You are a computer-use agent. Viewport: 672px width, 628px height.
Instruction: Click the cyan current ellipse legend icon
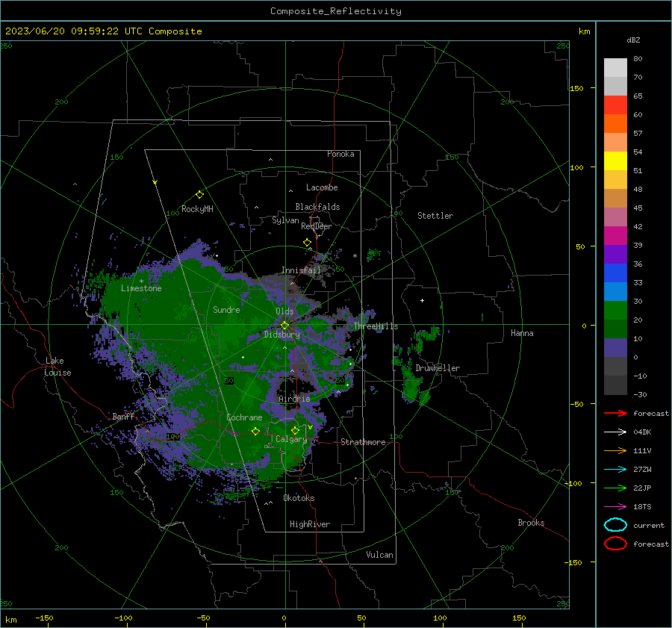pos(615,525)
